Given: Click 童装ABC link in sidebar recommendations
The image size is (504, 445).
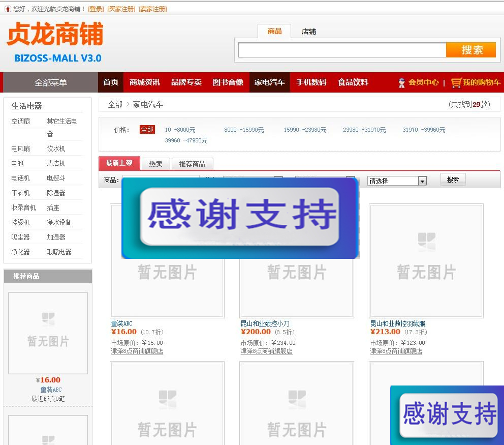Looking at the screenshot, I should click(x=51, y=390).
